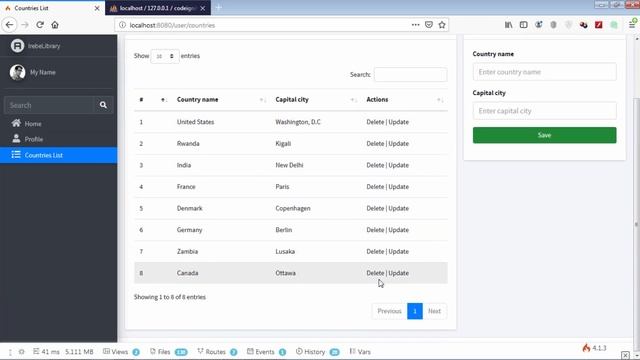
Task: Click the Rwanda country name cell
Action: [221, 143]
